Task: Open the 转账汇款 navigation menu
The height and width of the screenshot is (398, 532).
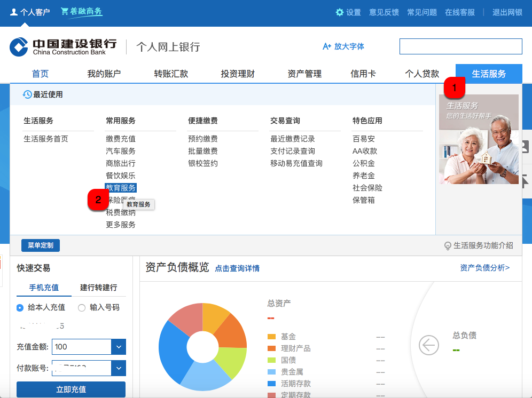Action: (171, 74)
